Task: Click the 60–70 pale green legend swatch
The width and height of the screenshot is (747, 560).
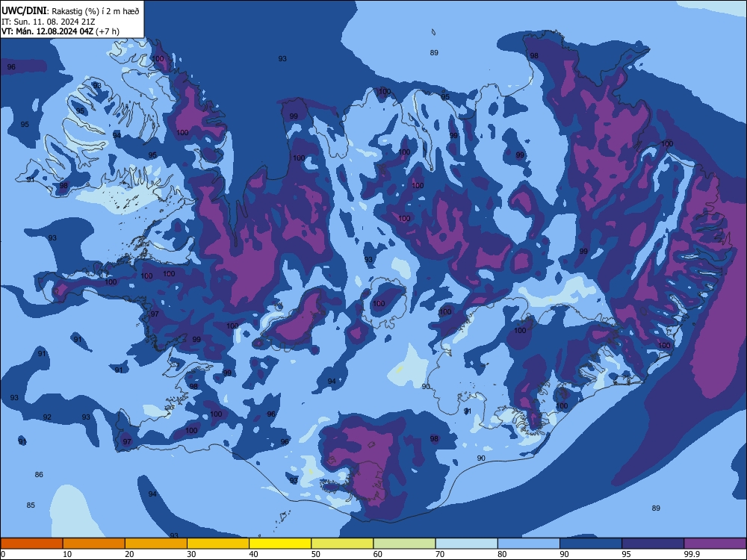Action: (x=404, y=544)
